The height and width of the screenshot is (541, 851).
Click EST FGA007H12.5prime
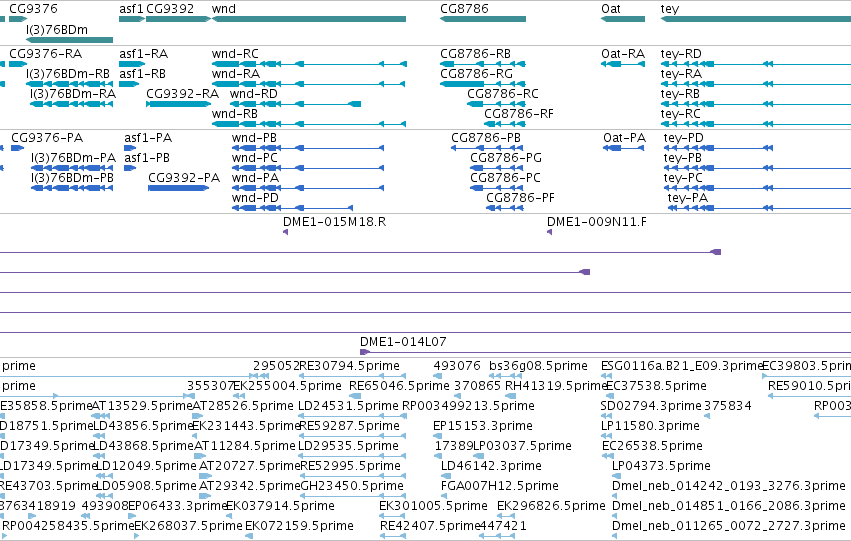(500, 486)
